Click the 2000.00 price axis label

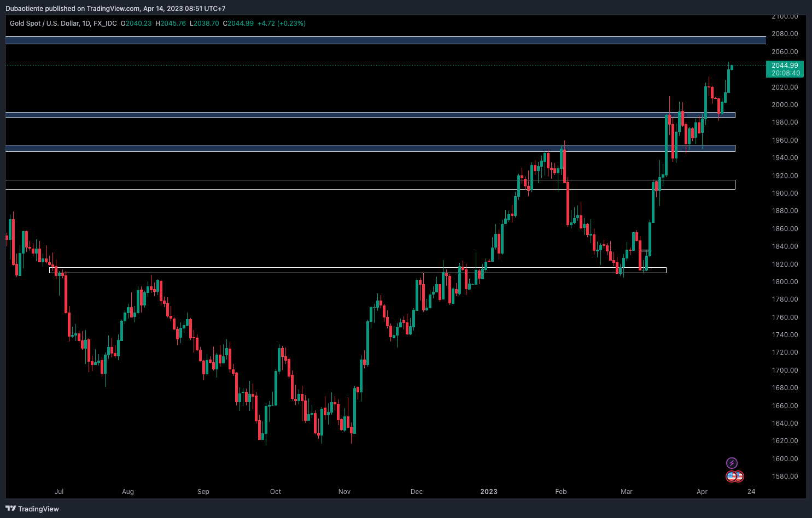pyautogui.click(x=785, y=105)
